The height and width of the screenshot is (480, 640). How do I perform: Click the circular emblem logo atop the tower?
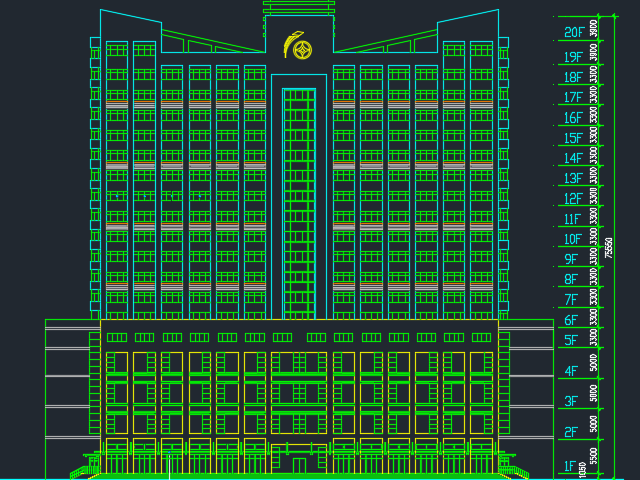coord(298,46)
